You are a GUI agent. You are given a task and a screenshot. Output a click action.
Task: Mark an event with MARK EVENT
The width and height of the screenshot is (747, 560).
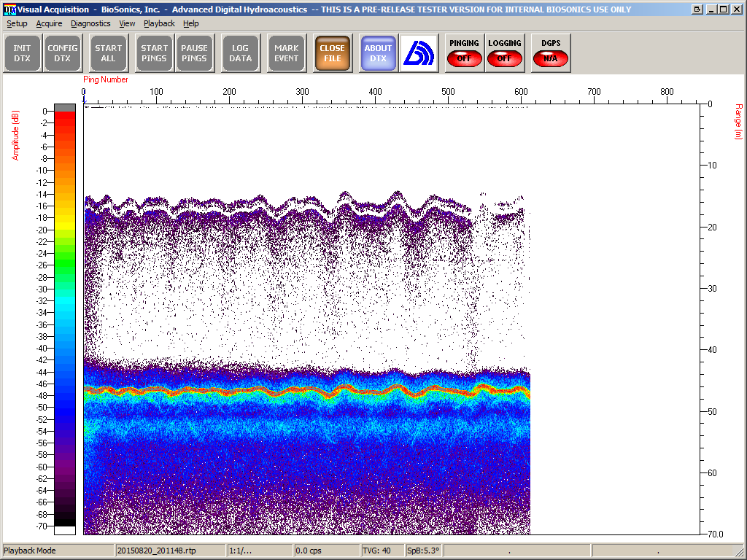pyautogui.click(x=286, y=53)
